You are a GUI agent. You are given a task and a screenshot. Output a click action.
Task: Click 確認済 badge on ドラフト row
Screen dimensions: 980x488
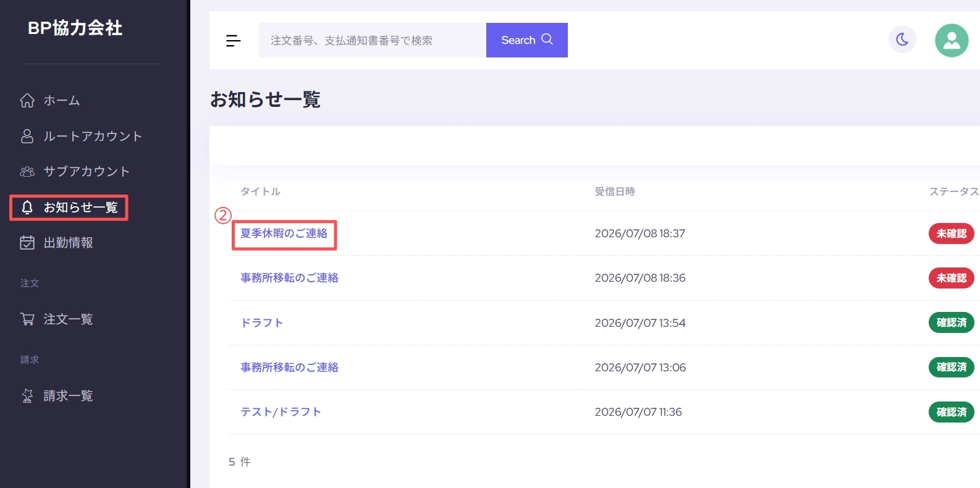(952, 322)
